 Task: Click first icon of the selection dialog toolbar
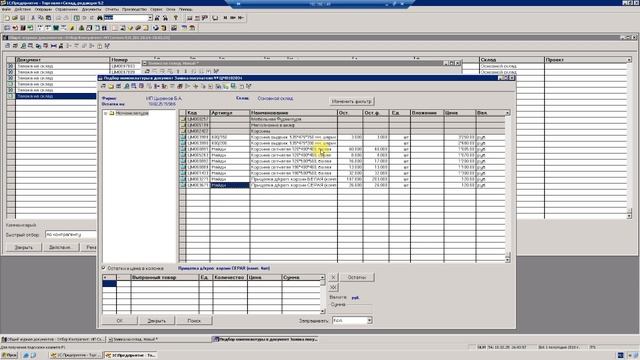tap(104, 86)
